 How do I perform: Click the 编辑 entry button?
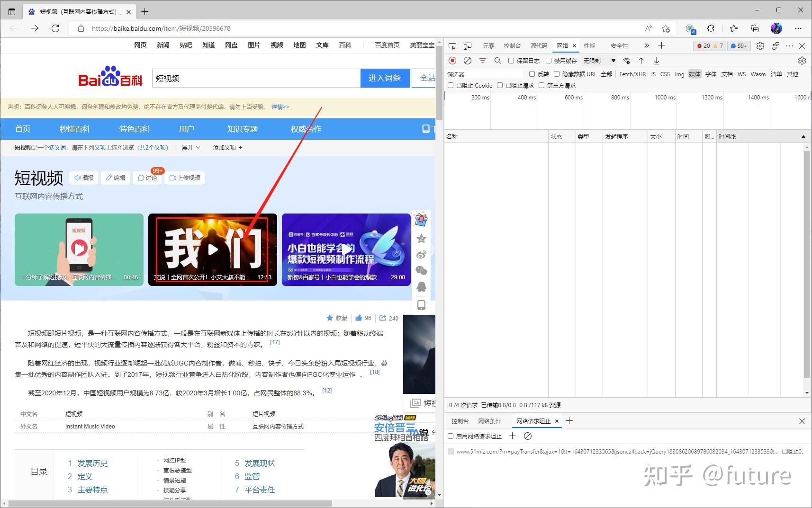click(115, 178)
